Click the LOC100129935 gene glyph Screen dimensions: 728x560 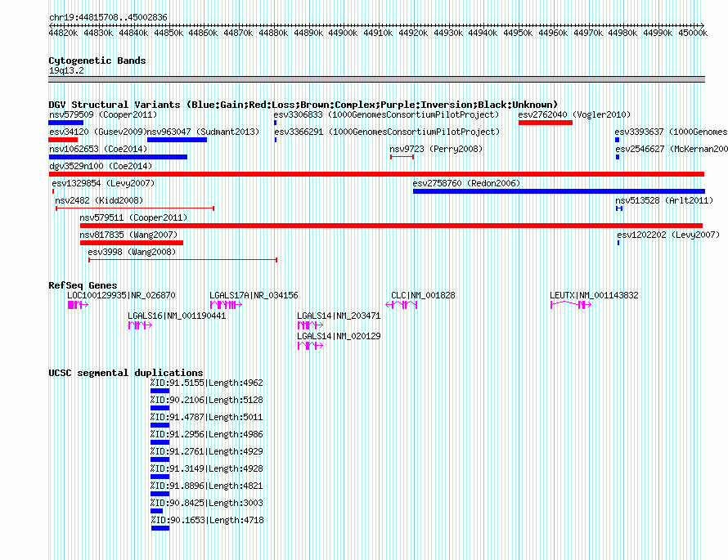[78, 305]
